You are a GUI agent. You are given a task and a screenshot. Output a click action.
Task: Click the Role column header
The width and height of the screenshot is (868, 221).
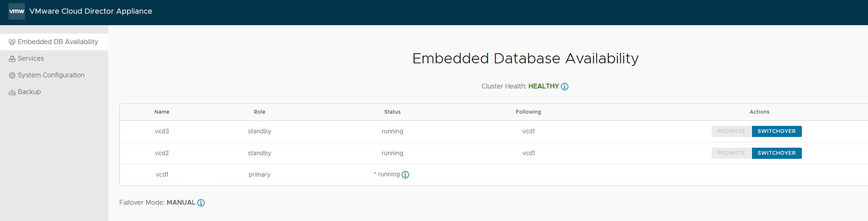[x=259, y=112]
